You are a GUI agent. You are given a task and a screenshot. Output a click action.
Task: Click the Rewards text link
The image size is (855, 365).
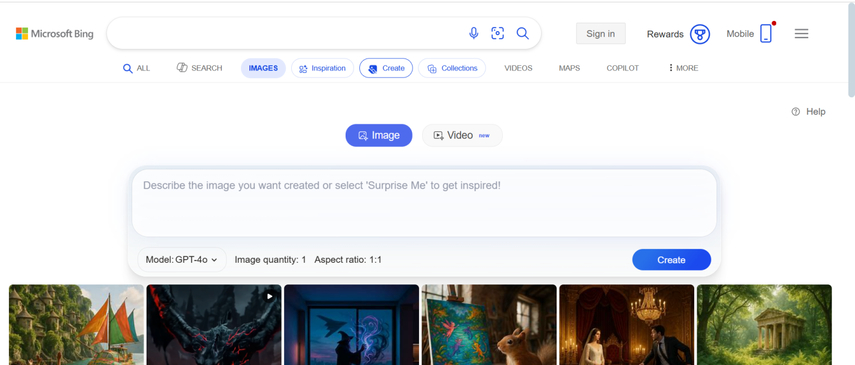pyautogui.click(x=665, y=34)
